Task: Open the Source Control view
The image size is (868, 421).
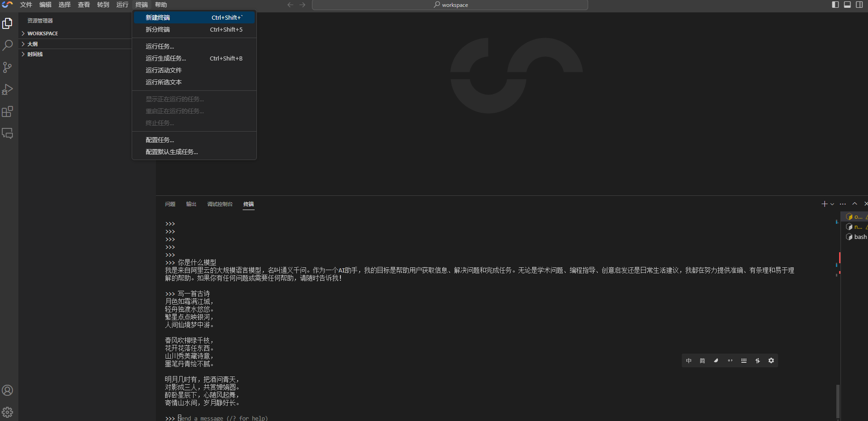Action: (x=7, y=67)
